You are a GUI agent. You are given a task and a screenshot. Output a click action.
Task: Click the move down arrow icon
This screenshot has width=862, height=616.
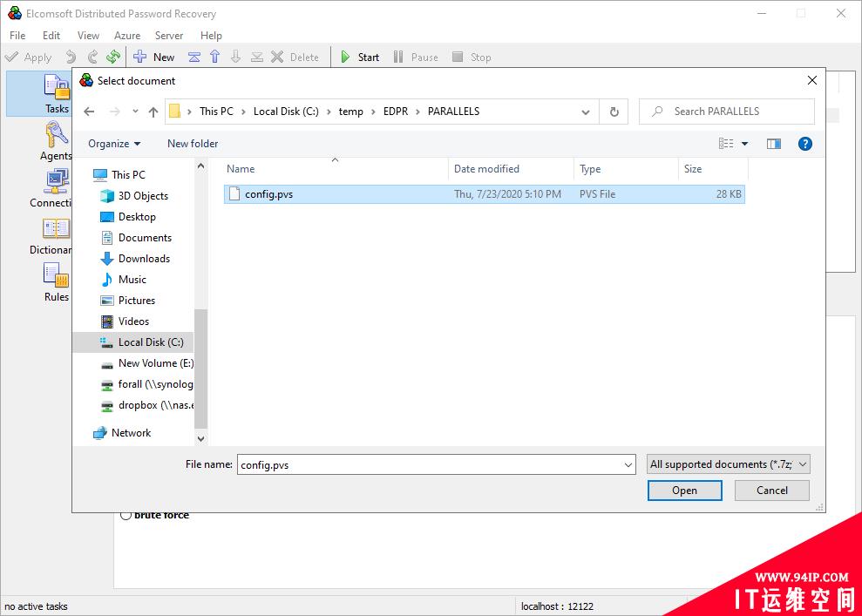[236, 57]
